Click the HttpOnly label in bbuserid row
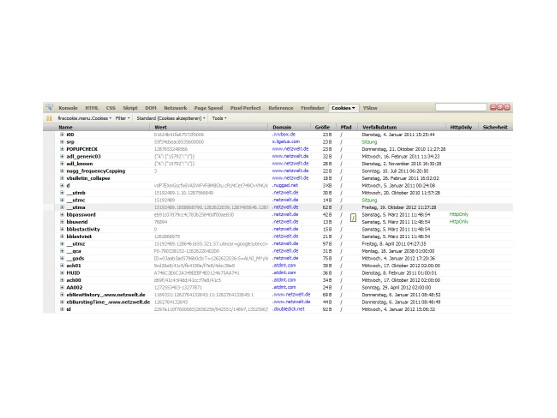The height and width of the screenshot is (418, 557). point(459,222)
